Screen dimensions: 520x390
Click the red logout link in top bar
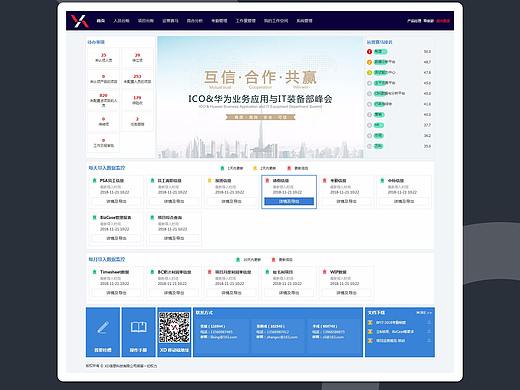click(443, 21)
